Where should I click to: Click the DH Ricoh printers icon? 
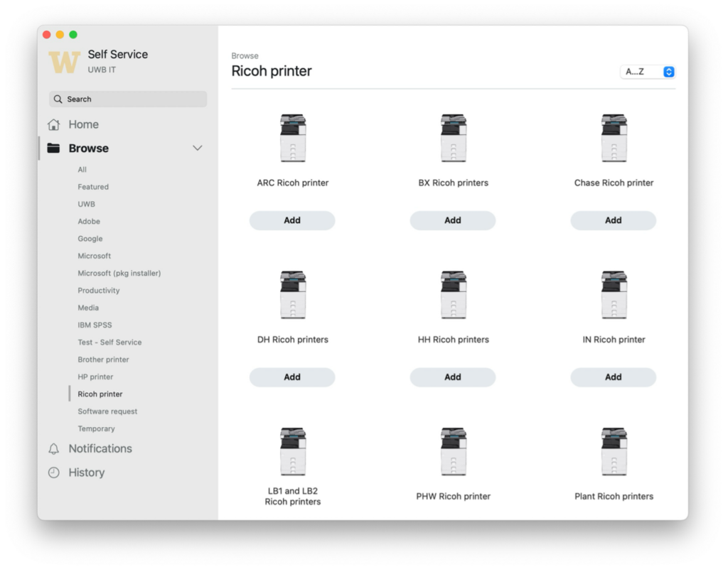(292, 295)
